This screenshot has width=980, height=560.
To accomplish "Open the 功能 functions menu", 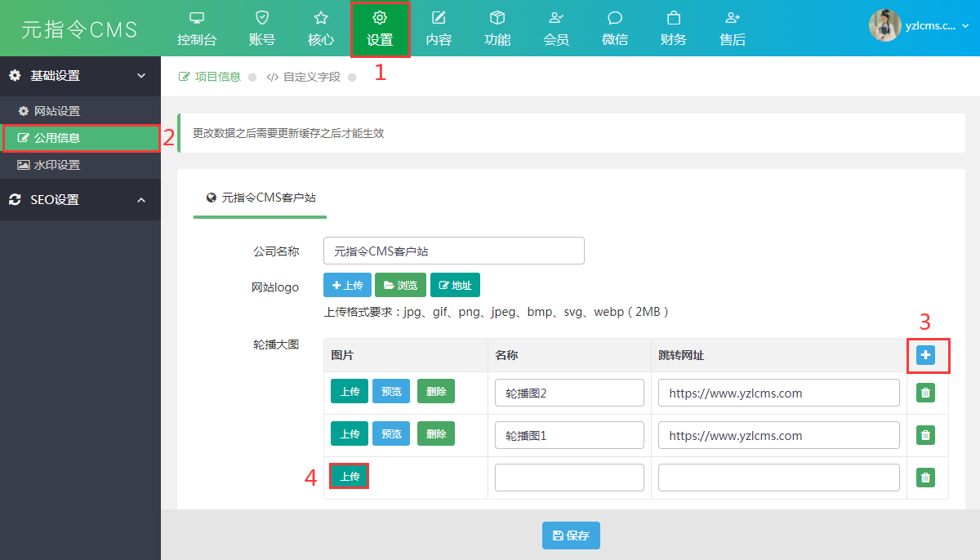I will click(x=497, y=29).
